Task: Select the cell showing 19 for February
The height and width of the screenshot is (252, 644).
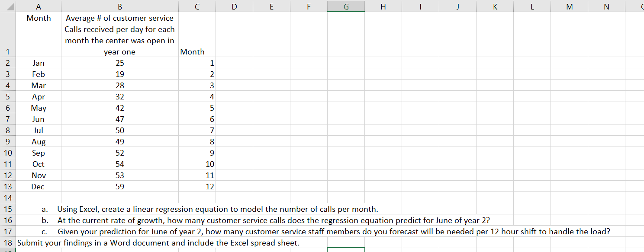Action: tap(120, 74)
